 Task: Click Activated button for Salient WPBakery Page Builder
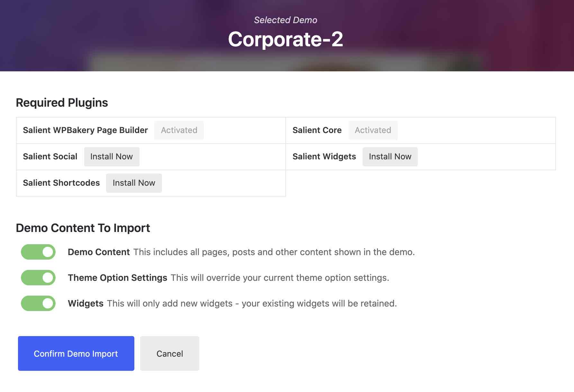(179, 130)
